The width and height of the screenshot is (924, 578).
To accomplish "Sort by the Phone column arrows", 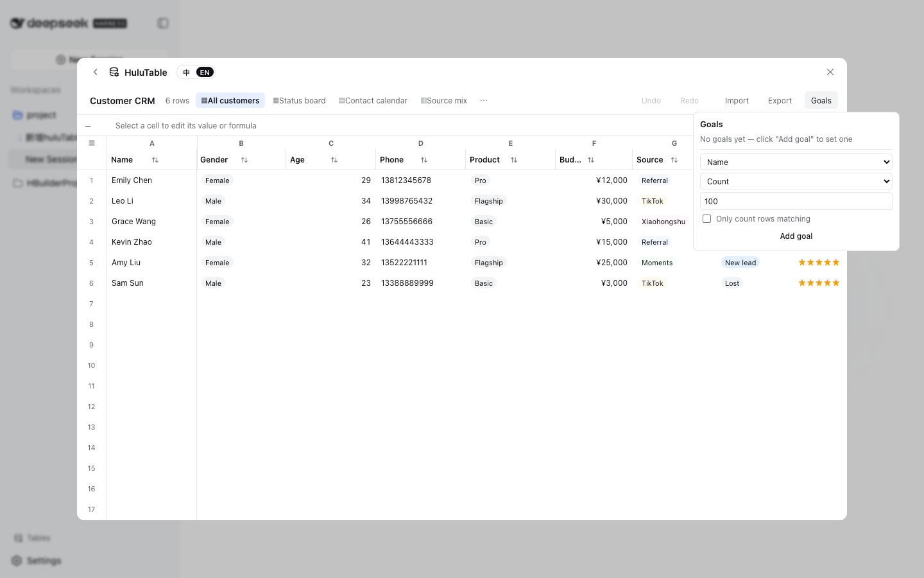I will click(x=424, y=160).
